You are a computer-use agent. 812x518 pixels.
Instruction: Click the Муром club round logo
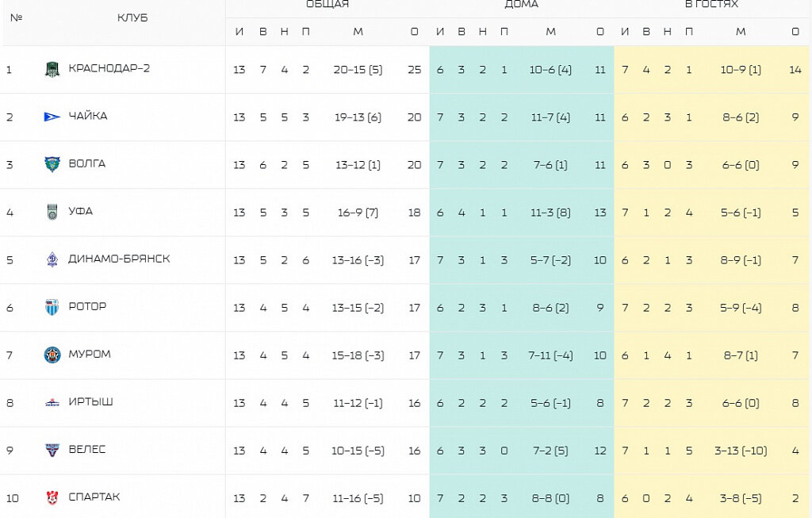pyautogui.click(x=52, y=355)
